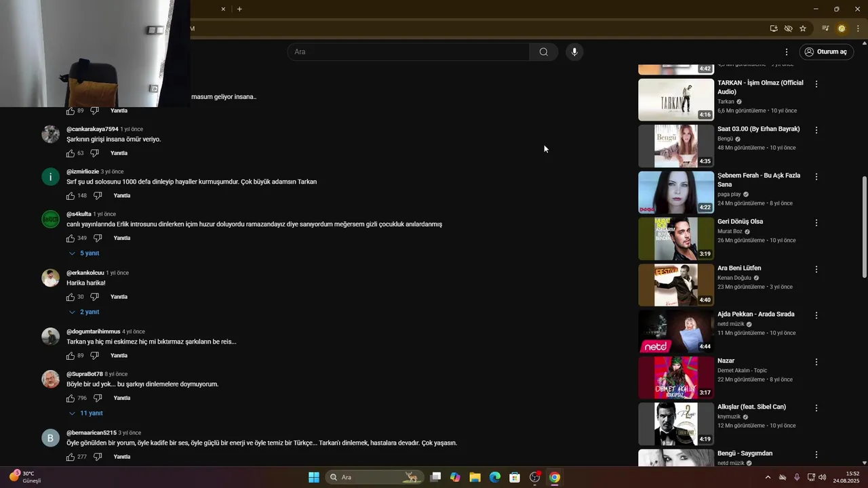Open options for Şebnem Ferah video
The image size is (868, 488).
tap(816, 177)
